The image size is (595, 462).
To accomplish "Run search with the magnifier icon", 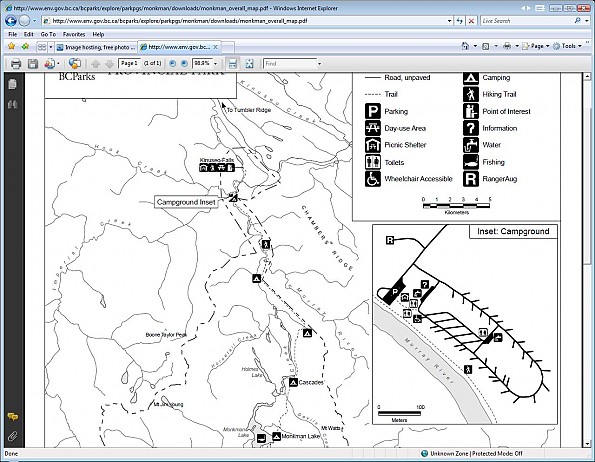I will (578, 20).
